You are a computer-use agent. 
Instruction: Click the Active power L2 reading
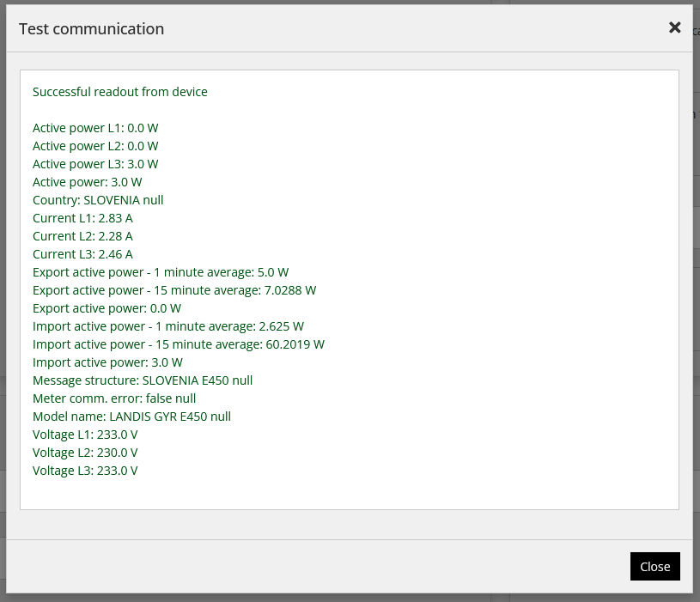pos(95,146)
